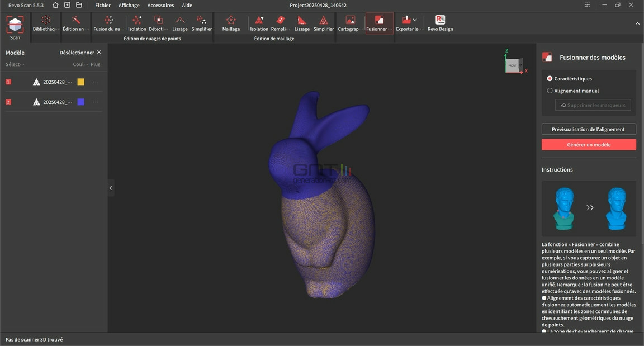
Task: Select mesh Isolation tool
Action: [x=259, y=23]
